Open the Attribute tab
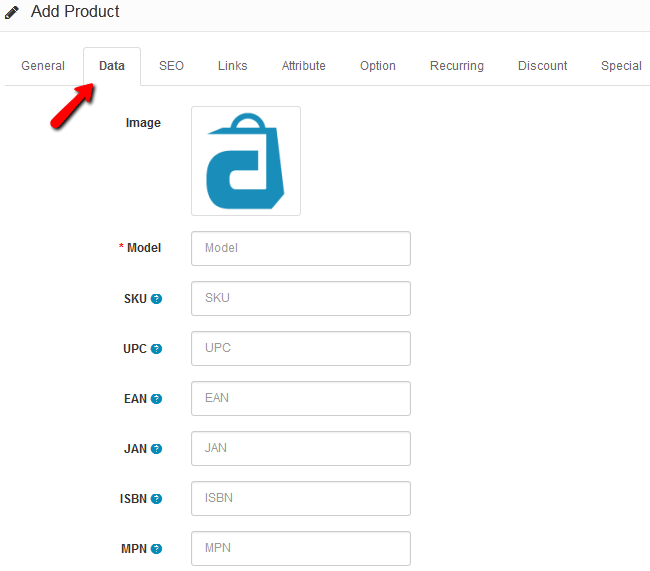 coord(303,66)
